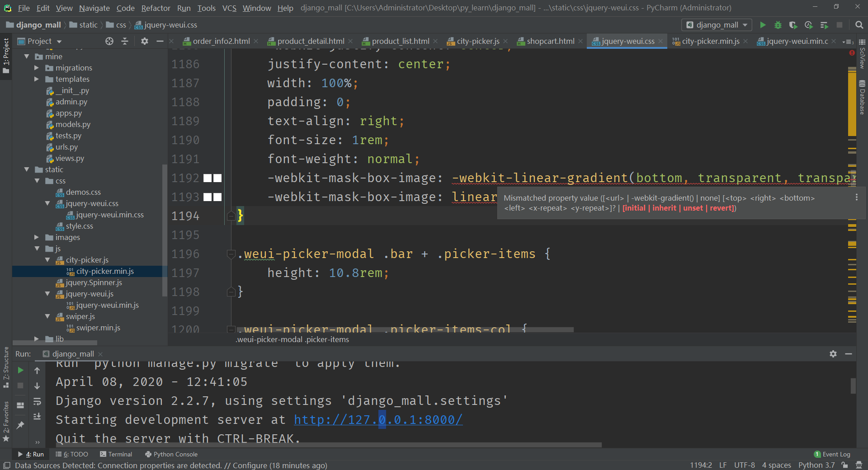Collapse the mine folder
This screenshot has width=868, height=470.
point(27,56)
